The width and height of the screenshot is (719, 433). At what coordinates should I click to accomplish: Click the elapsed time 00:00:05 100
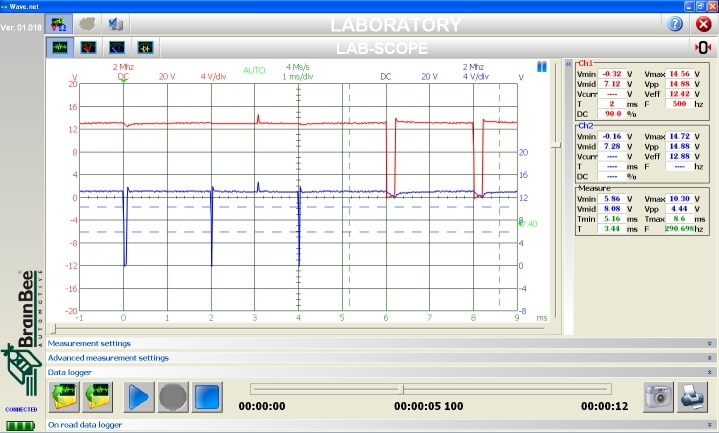click(x=429, y=406)
